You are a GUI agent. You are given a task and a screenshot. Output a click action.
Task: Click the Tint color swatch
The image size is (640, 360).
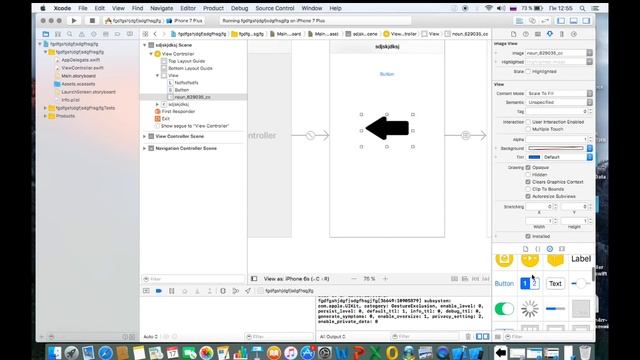click(x=534, y=157)
